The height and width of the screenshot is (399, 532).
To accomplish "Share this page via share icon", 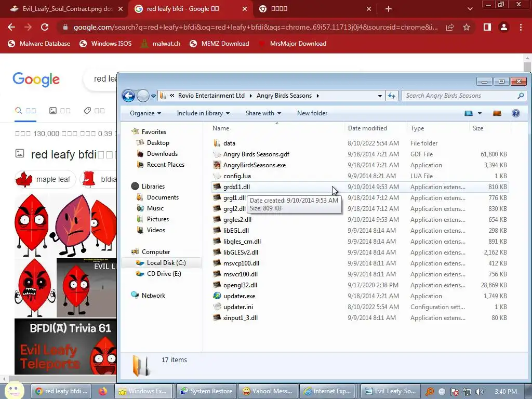I will 450,27.
